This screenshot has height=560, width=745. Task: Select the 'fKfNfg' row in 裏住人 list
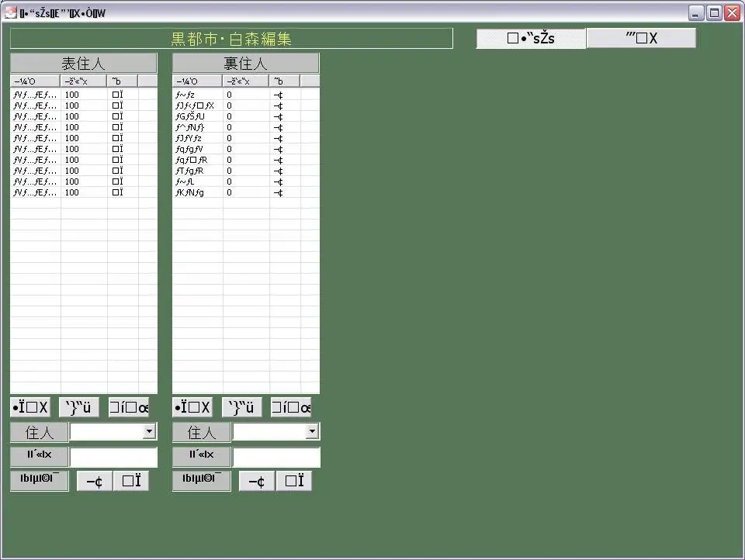point(246,193)
